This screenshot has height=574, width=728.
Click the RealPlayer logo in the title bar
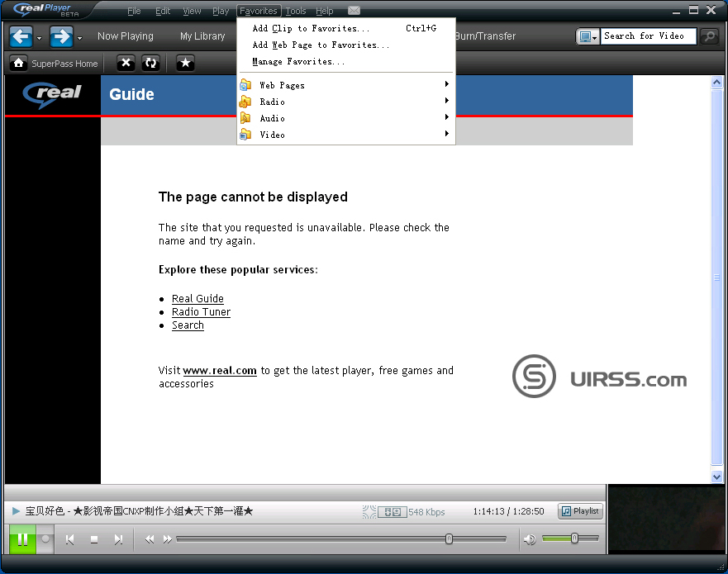pyautogui.click(x=46, y=10)
